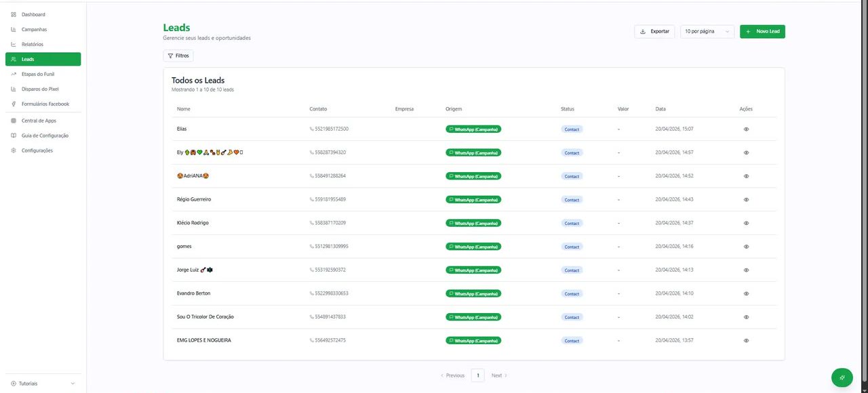Image resolution: width=868 pixels, height=393 pixels.
Task: Open the green floating assistant button
Action: point(842,377)
